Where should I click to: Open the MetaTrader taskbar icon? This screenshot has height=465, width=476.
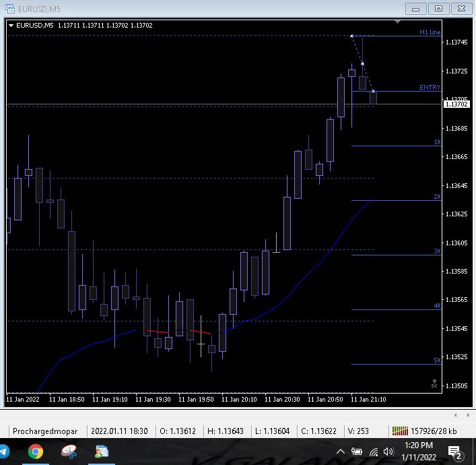(102, 452)
